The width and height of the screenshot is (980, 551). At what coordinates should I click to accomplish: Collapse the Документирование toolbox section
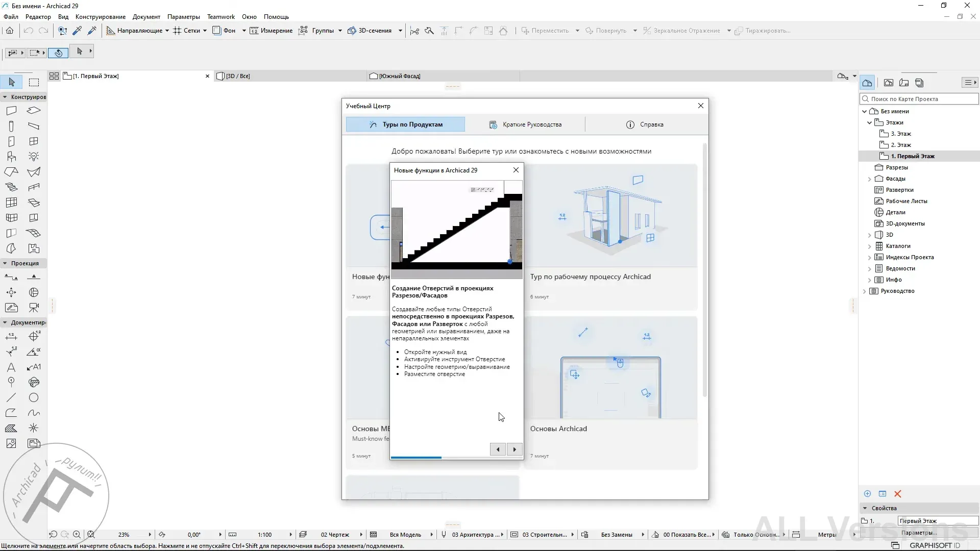[x=5, y=322]
